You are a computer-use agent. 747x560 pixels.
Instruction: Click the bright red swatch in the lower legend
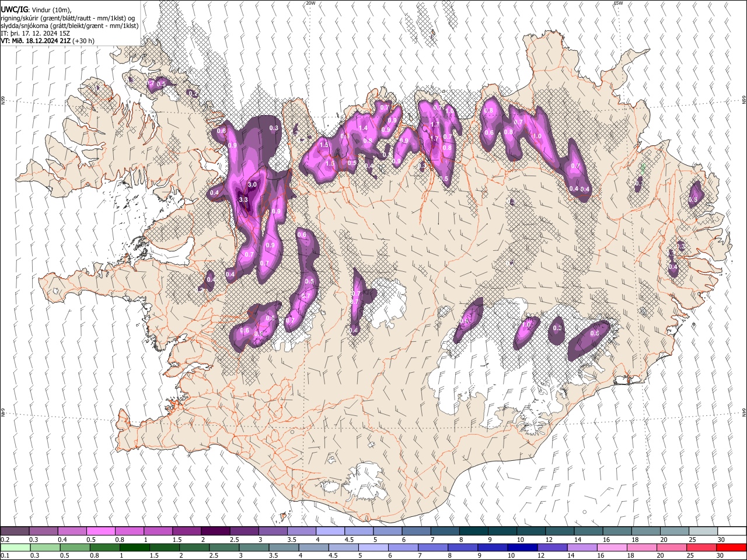pyautogui.click(x=731, y=547)
